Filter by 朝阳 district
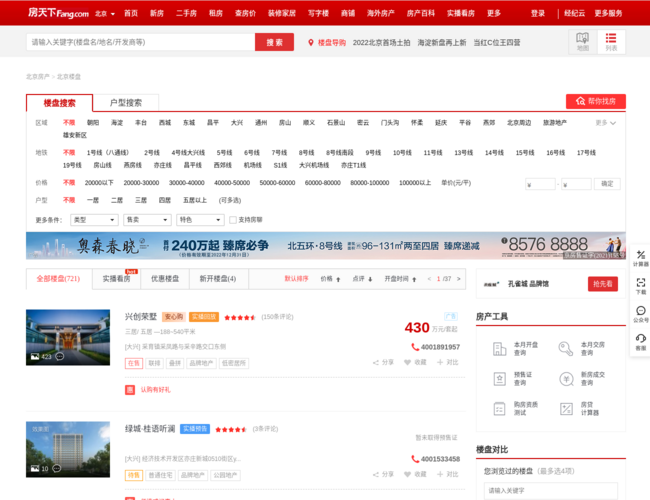The height and width of the screenshot is (500, 650). [93, 123]
